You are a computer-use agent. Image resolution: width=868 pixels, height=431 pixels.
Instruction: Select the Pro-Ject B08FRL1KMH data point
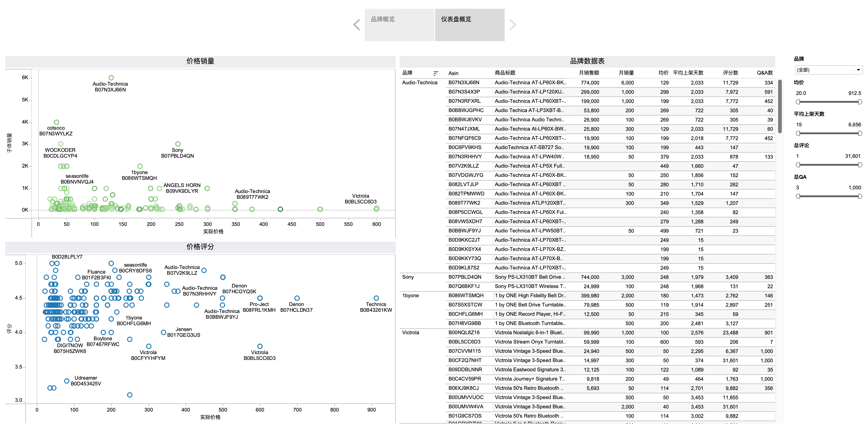click(260, 298)
